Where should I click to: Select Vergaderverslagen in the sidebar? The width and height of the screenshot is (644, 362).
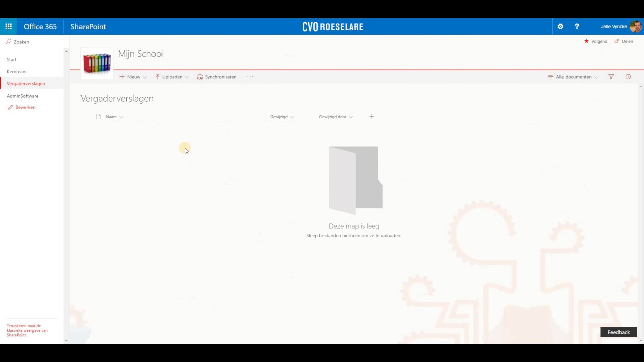(x=26, y=84)
